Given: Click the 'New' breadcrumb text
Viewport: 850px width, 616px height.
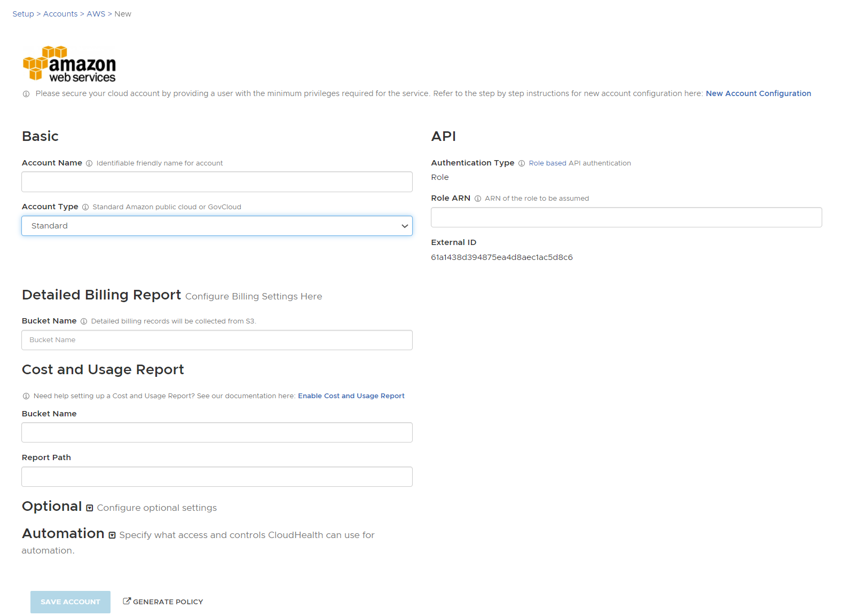Looking at the screenshot, I should click(123, 14).
